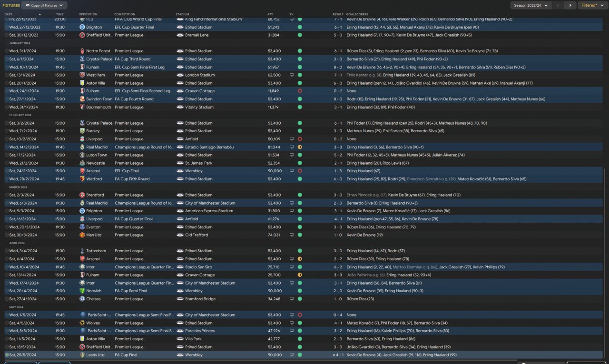Go to the previous season

[x=558, y=5]
